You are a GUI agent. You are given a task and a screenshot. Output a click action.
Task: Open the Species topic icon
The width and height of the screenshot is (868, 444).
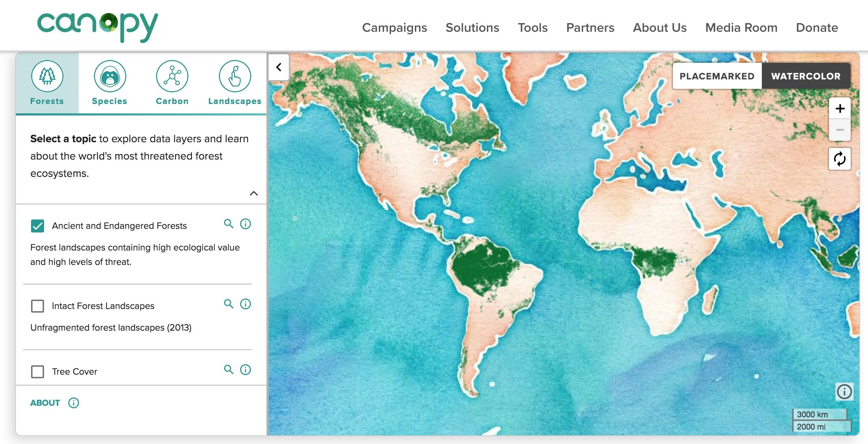pyautogui.click(x=110, y=77)
